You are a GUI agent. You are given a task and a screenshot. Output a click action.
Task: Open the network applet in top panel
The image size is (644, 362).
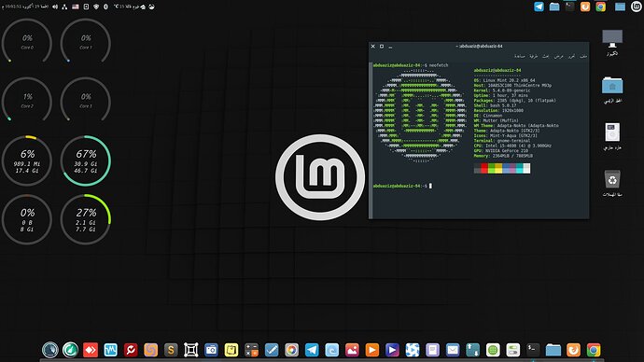click(x=64, y=7)
